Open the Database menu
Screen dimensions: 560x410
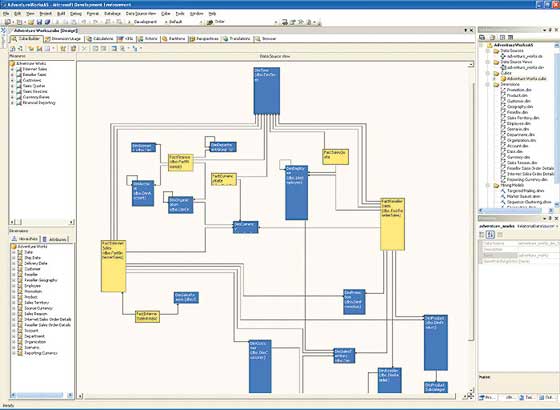(x=112, y=14)
